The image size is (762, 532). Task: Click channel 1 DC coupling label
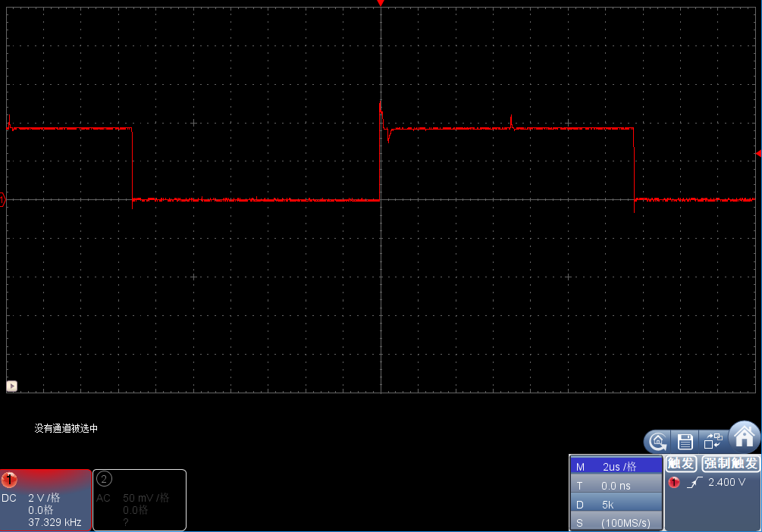[9, 498]
